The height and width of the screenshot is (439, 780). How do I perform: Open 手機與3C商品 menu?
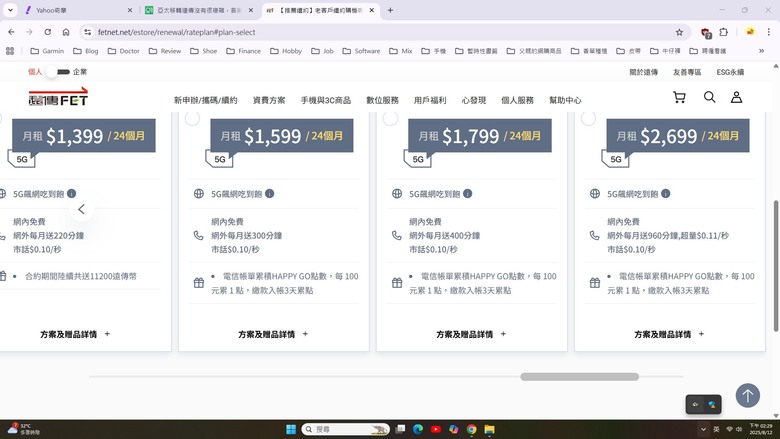(x=326, y=100)
